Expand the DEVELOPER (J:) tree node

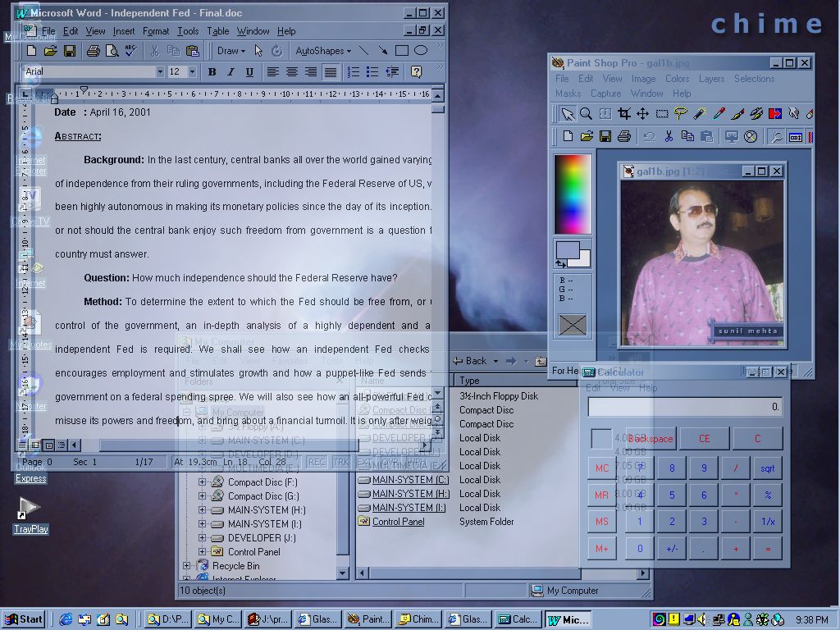pyautogui.click(x=202, y=538)
